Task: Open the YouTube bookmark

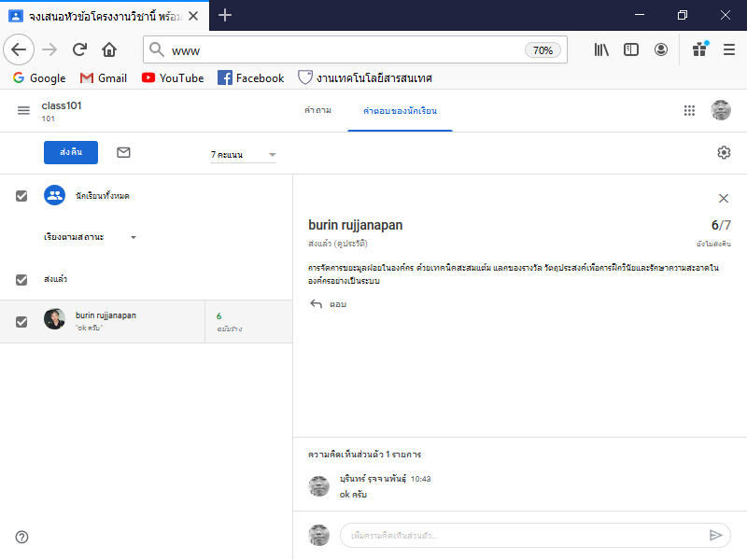Action: tap(173, 78)
